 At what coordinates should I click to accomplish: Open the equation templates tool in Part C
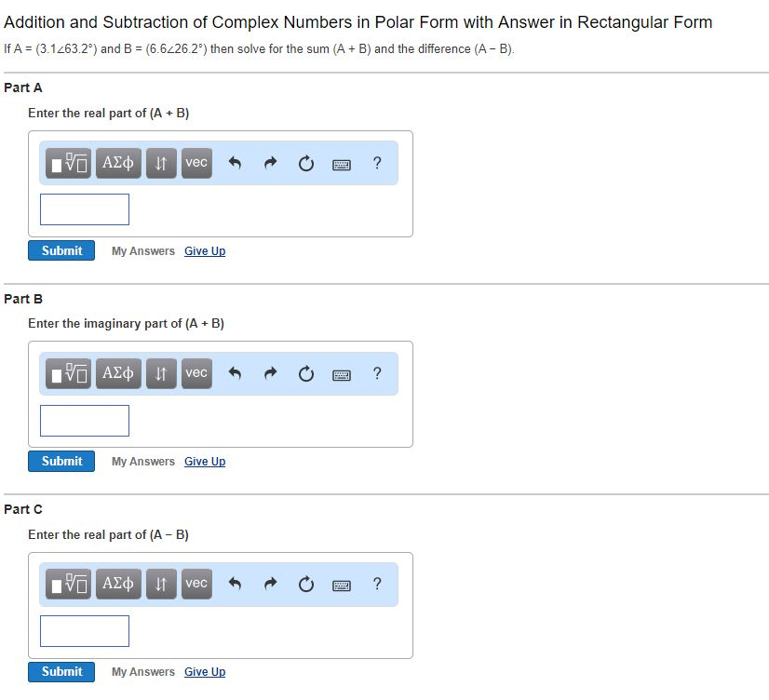tap(67, 584)
